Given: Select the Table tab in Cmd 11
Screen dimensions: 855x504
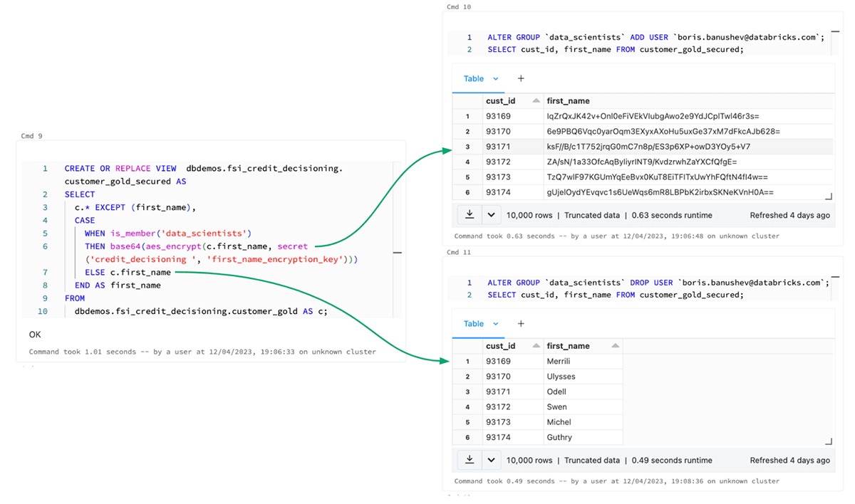Looking at the screenshot, I should [474, 324].
